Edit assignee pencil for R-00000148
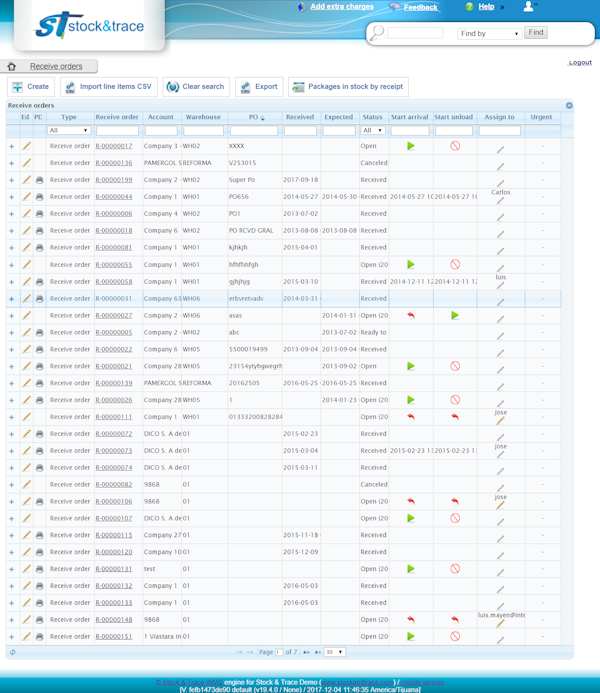 [500, 624]
